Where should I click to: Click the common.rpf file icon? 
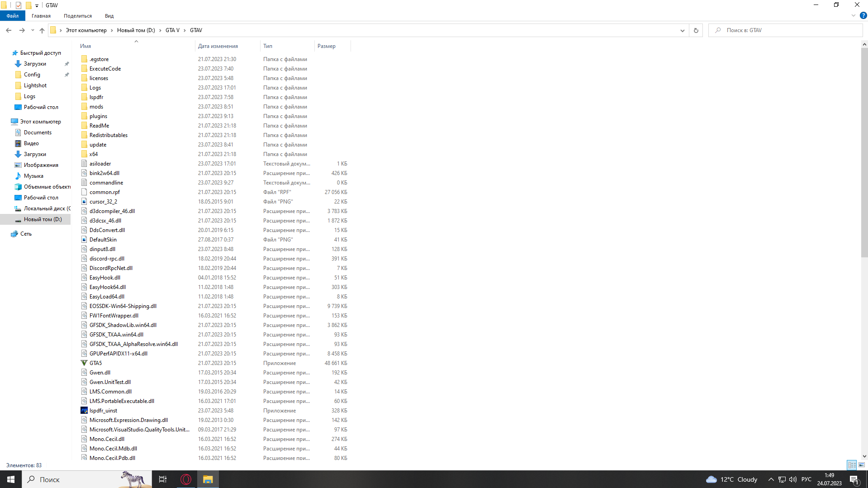point(84,192)
